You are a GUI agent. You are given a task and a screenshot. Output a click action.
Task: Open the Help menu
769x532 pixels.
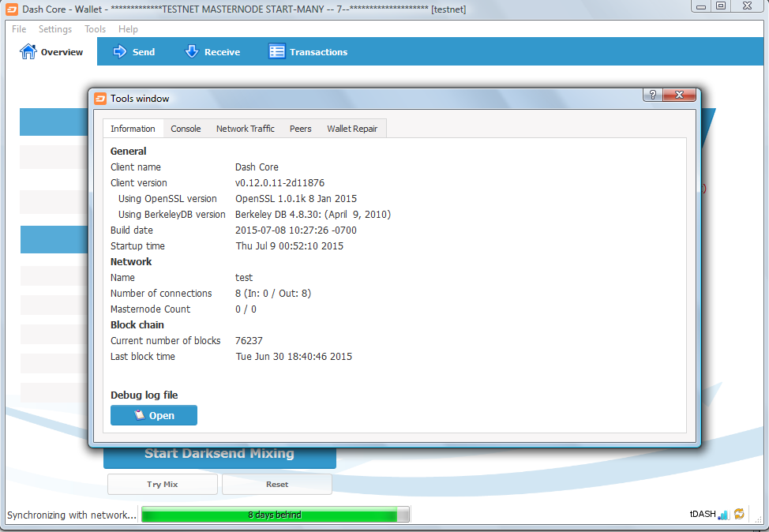click(x=128, y=29)
